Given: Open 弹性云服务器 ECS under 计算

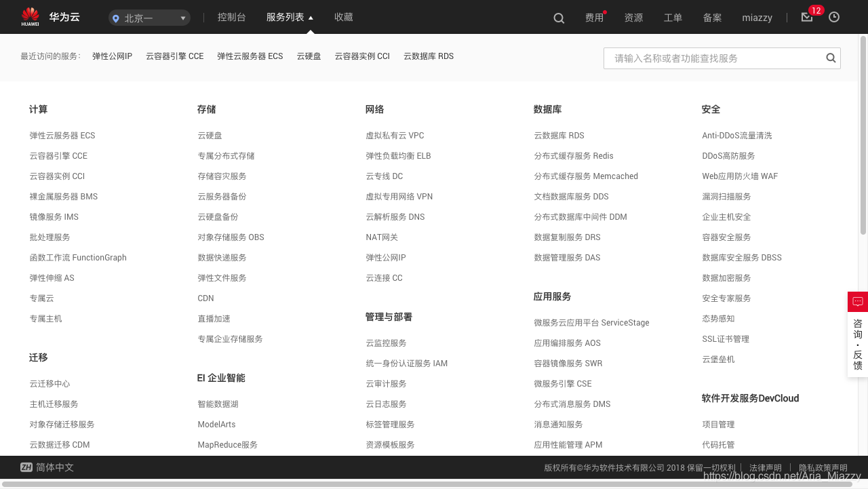Looking at the screenshot, I should click(62, 136).
